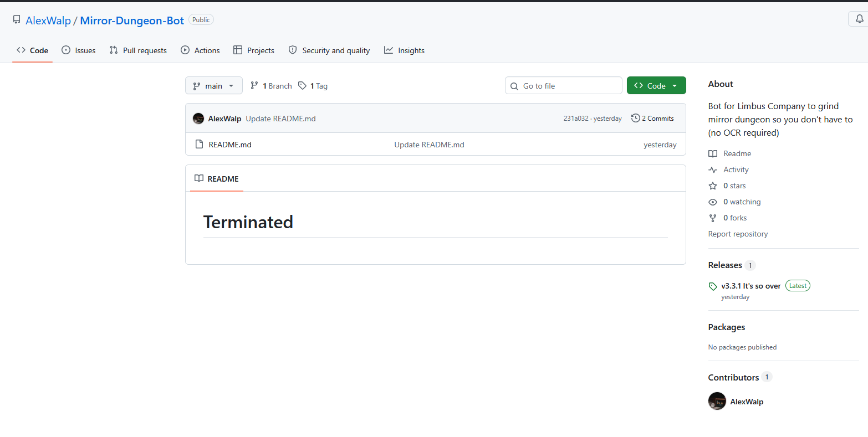Image resolution: width=868 pixels, height=437 pixels.
Task: Click the book icon on the README tab
Action: pyautogui.click(x=199, y=179)
